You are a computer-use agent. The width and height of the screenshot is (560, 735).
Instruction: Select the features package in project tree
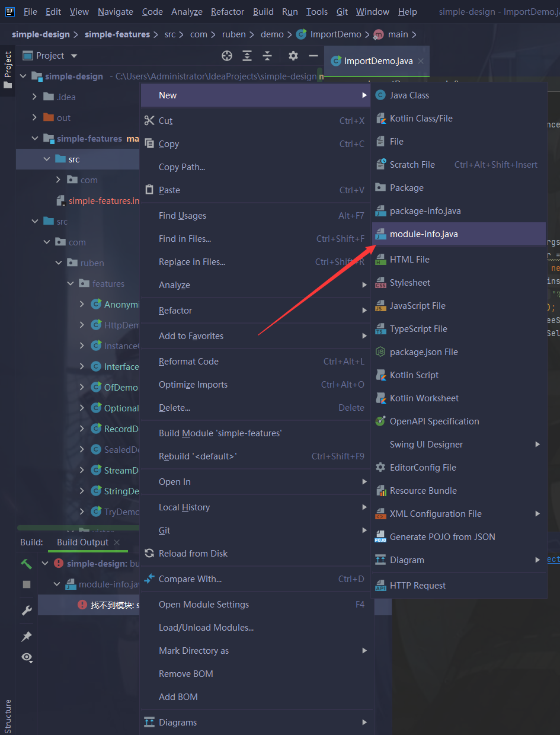click(108, 284)
